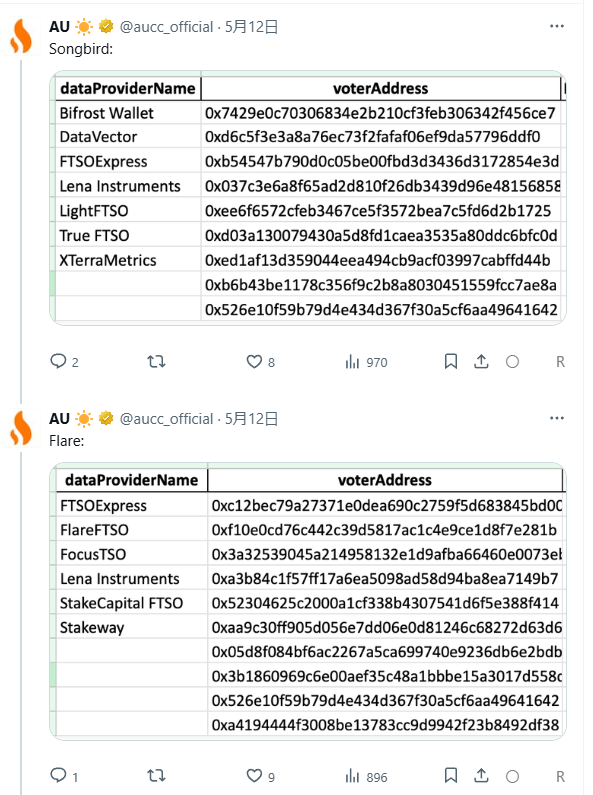Share the Songbird tweet
This screenshot has width=593, height=795.
click(x=481, y=362)
